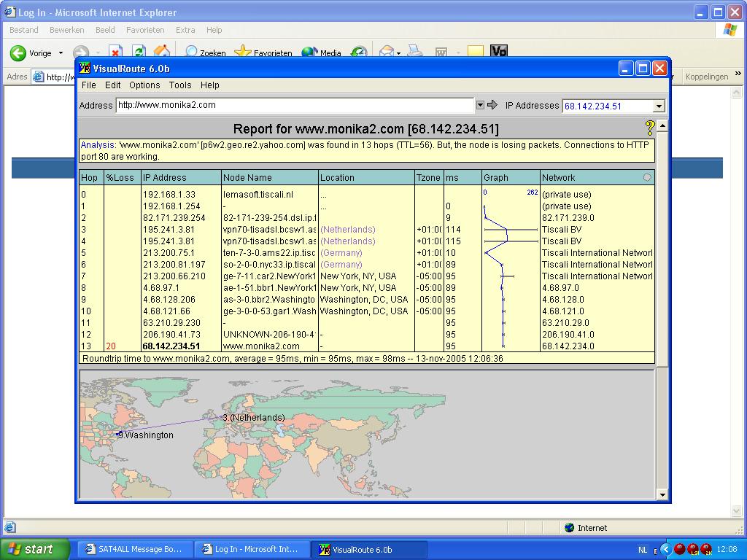The image size is (747, 560).
Task: Click Koppelingen links bar in Internet Explorer
Action: point(706,77)
